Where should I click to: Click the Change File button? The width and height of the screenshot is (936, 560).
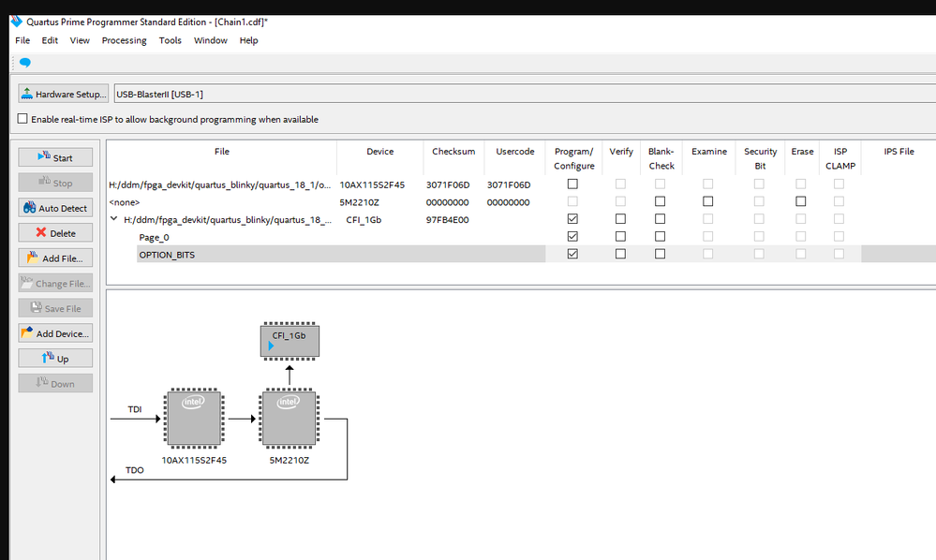55,283
